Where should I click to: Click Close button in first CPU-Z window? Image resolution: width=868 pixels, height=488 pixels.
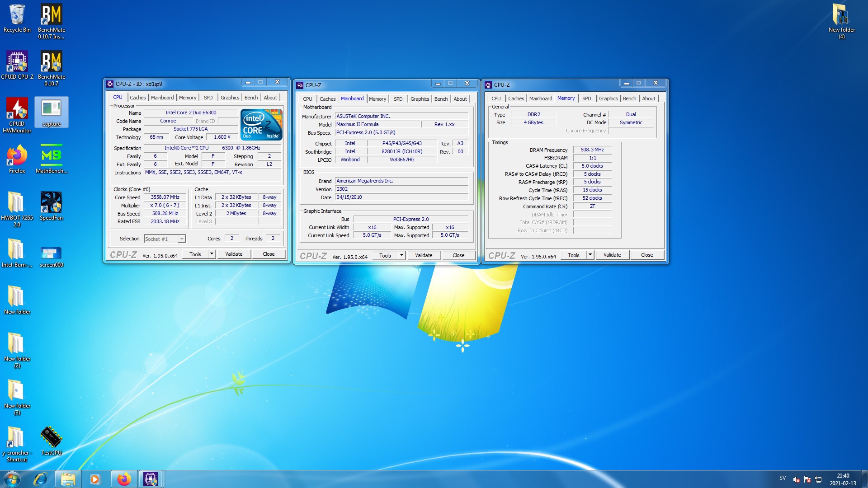point(269,254)
